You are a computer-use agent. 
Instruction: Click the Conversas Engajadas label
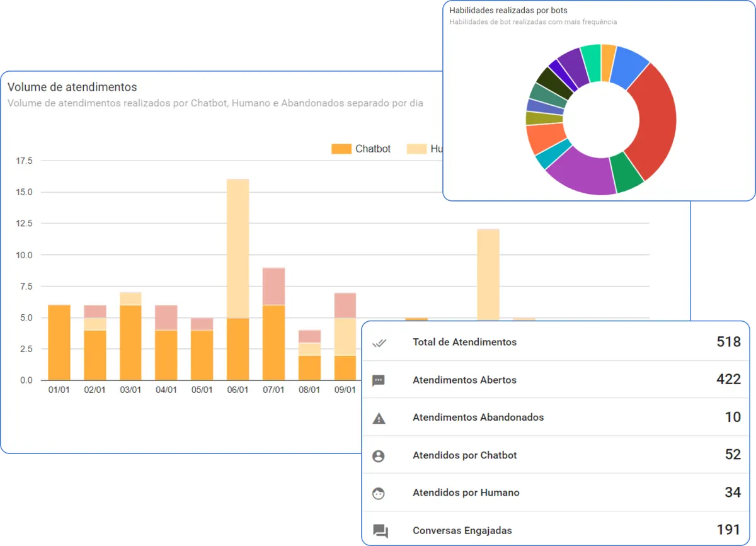(462, 530)
